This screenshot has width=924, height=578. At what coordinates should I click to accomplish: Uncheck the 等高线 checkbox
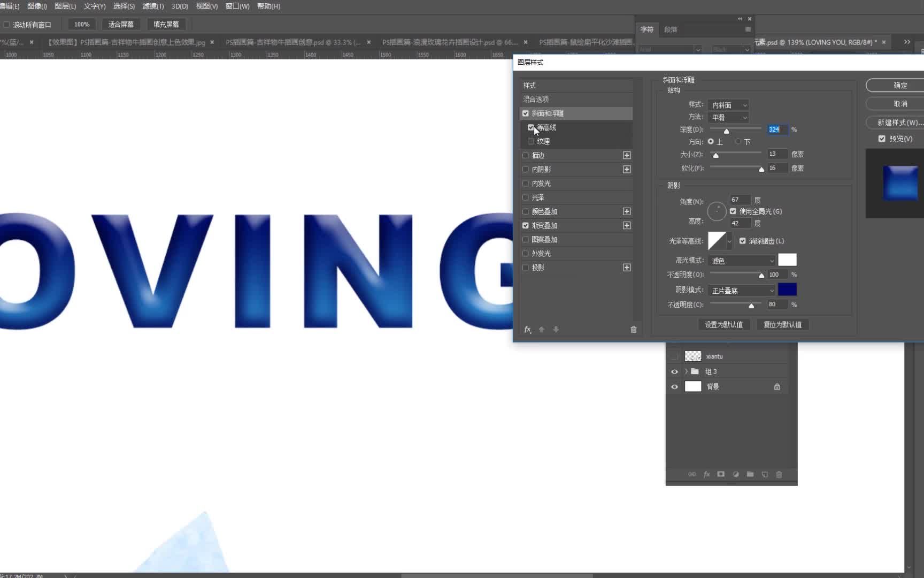531,127
